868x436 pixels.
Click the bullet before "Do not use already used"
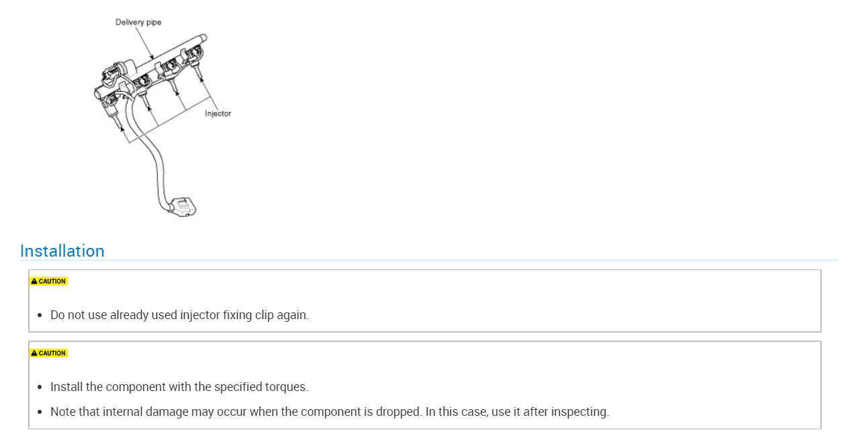[40, 315]
